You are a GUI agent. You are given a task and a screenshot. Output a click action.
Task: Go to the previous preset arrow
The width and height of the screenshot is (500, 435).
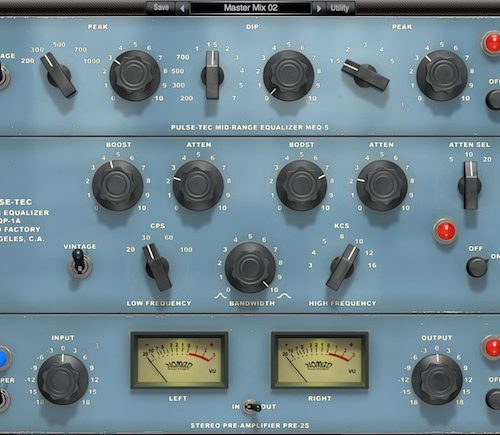point(182,8)
